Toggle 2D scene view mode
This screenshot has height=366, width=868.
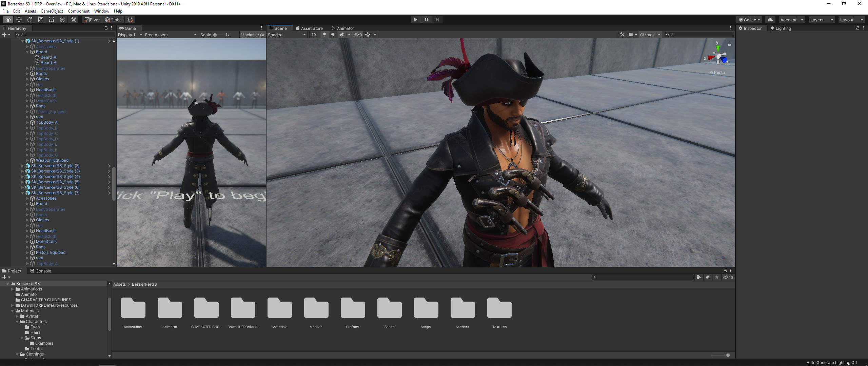tap(314, 35)
